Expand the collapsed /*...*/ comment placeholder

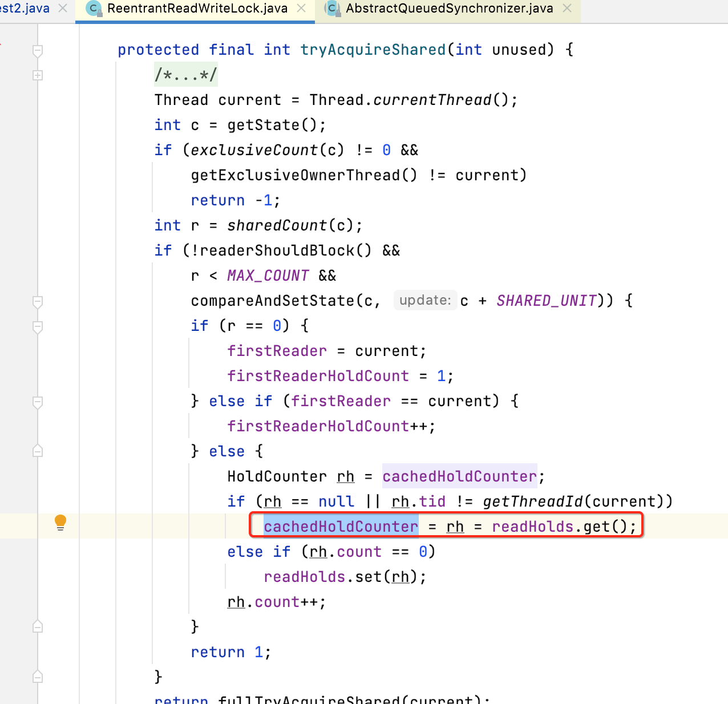pyautogui.click(x=185, y=75)
